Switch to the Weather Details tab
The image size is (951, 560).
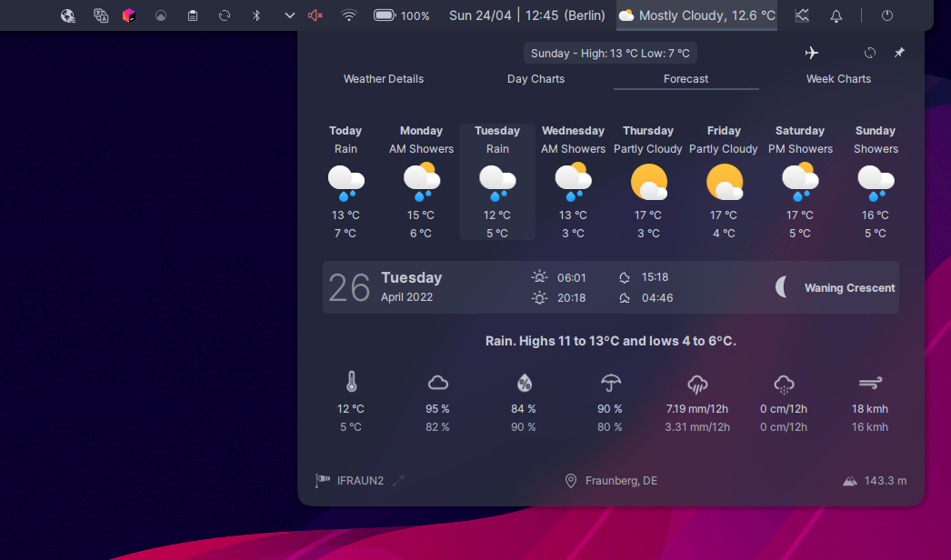(x=384, y=79)
